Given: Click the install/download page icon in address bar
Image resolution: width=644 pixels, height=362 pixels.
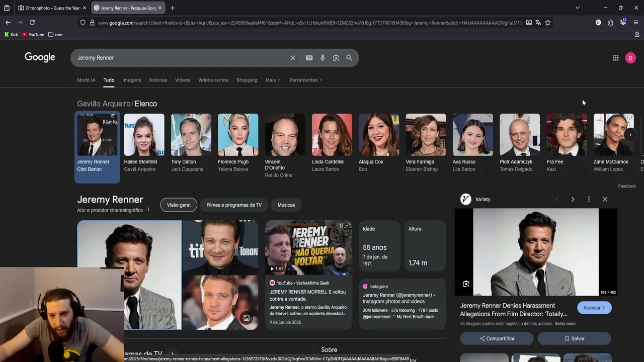Looking at the screenshot, I should tap(529, 23).
